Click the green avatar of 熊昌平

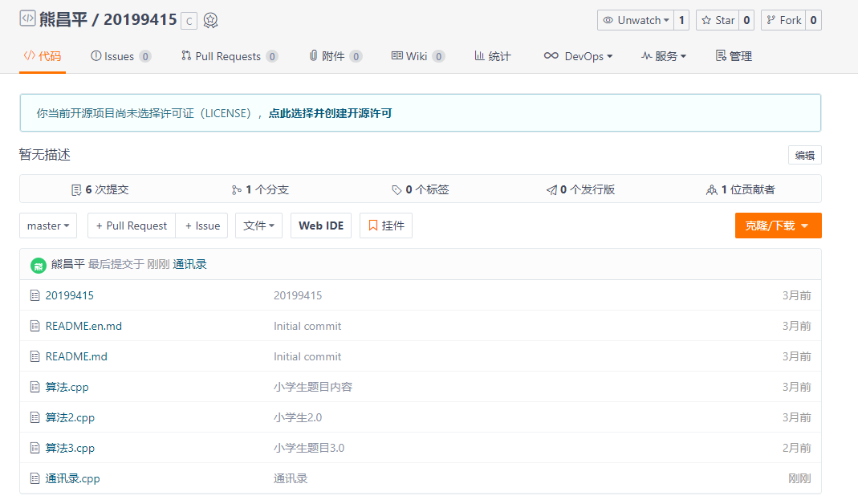[38, 266]
